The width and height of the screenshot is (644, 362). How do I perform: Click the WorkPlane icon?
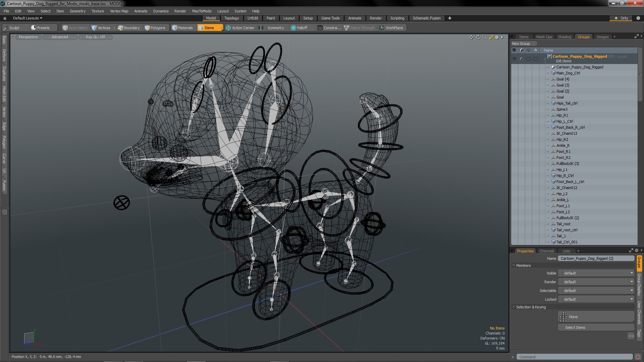click(382, 28)
